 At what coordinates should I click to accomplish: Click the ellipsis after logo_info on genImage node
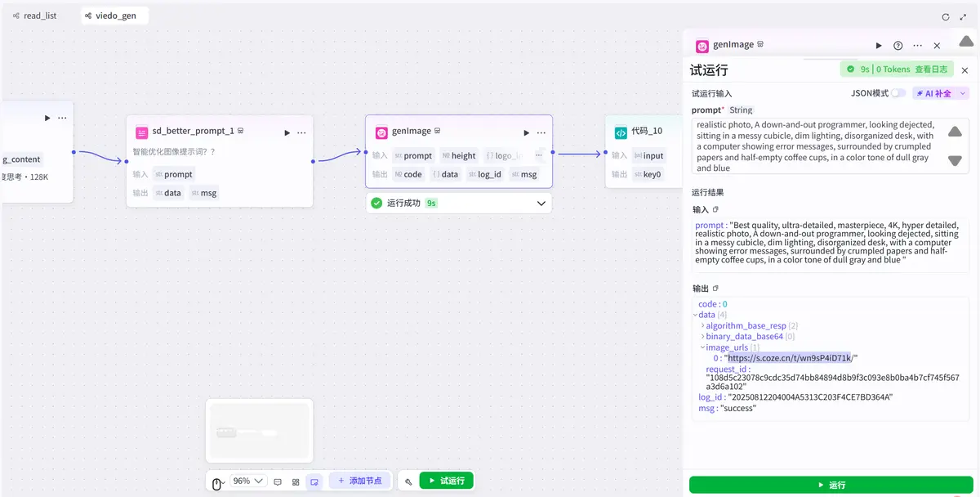[538, 155]
